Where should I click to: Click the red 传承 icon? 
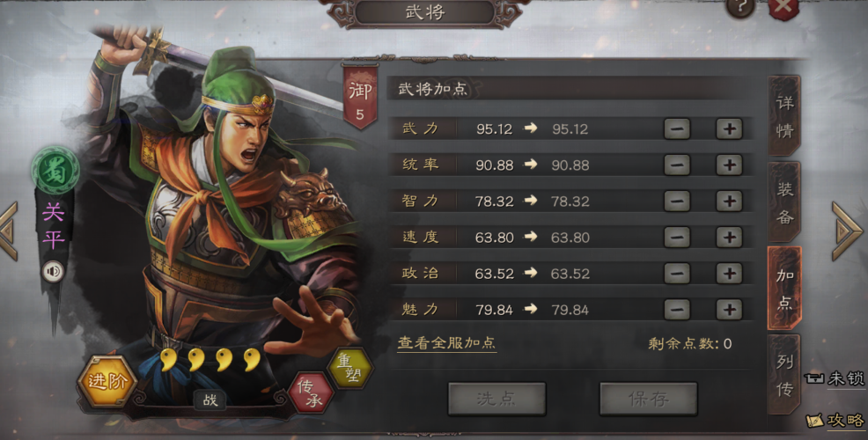pos(311,393)
